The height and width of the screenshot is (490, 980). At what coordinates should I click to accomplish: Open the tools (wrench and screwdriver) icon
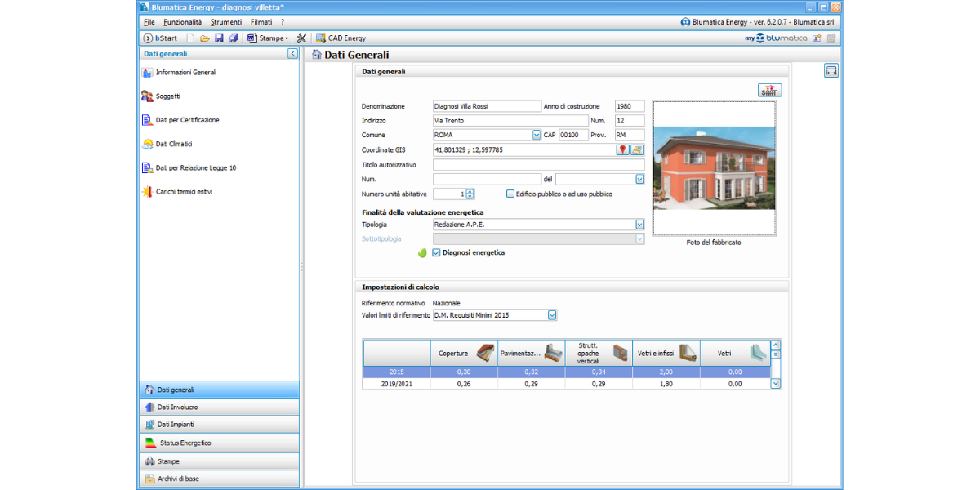[301, 38]
